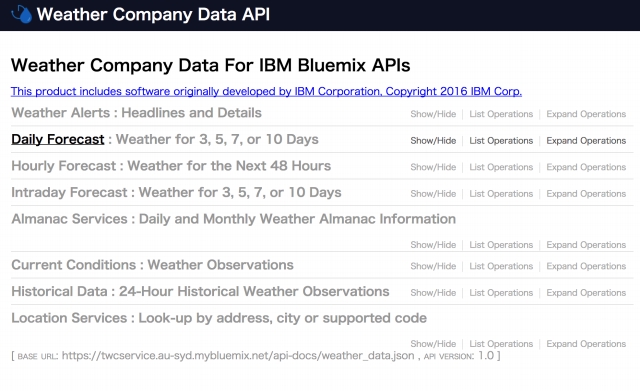Toggle Show/Hide for Historical Data
The width and height of the screenshot is (640, 391).
tap(433, 293)
